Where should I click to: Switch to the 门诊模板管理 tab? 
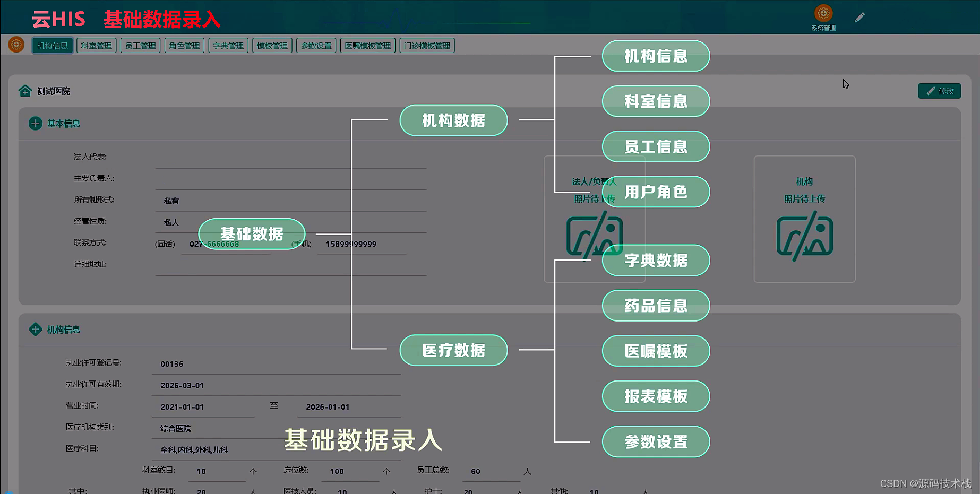pos(427,45)
